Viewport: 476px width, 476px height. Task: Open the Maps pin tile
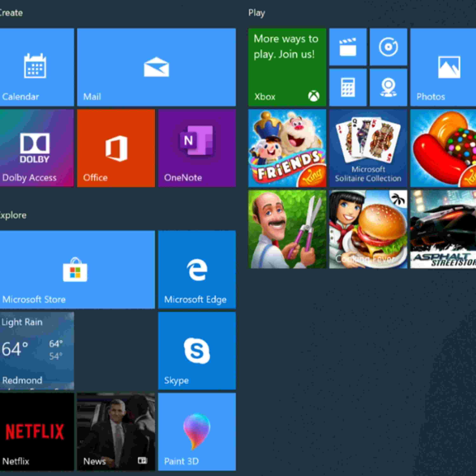click(x=388, y=87)
